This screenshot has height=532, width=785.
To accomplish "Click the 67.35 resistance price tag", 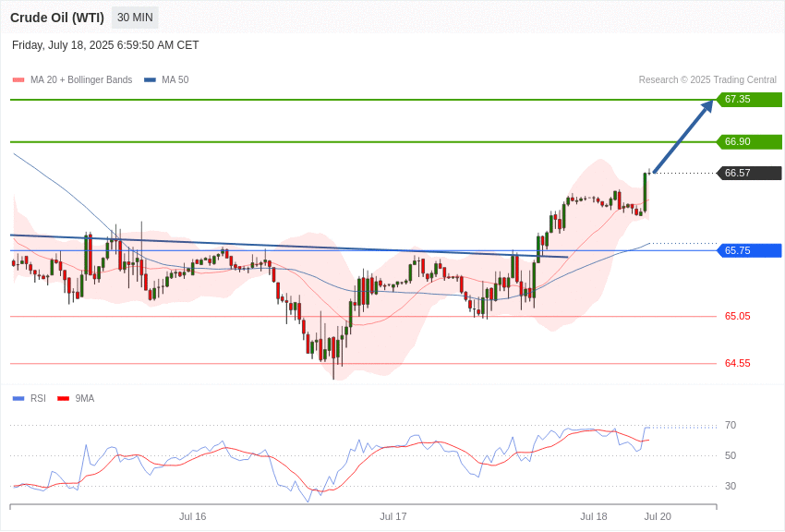I will pos(750,99).
